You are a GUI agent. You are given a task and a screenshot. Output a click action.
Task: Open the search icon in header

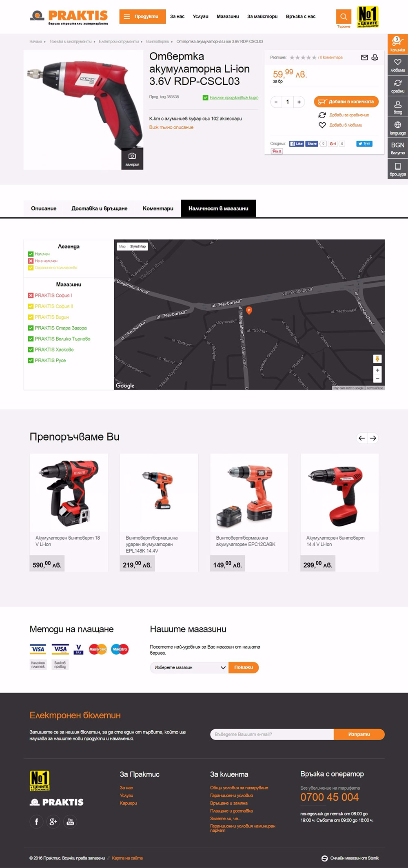(x=344, y=16)
